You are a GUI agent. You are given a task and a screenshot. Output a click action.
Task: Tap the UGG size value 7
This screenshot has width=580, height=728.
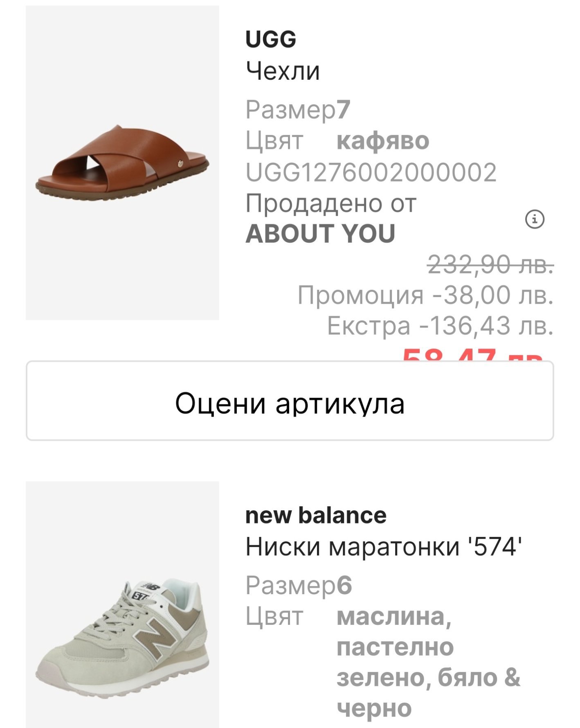coord(343,109)
